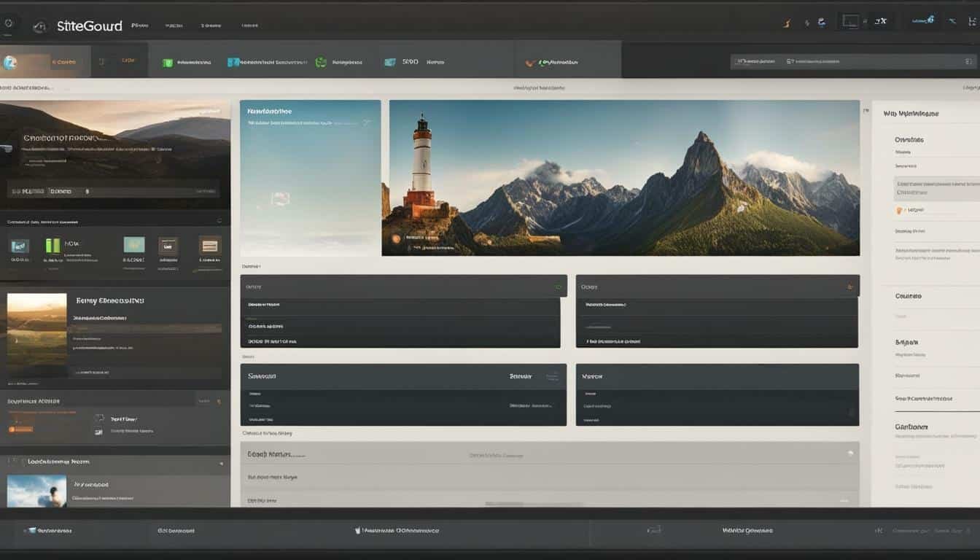
Task: Click the blue icon right of the flame
Action: click(x=822, y=23)
